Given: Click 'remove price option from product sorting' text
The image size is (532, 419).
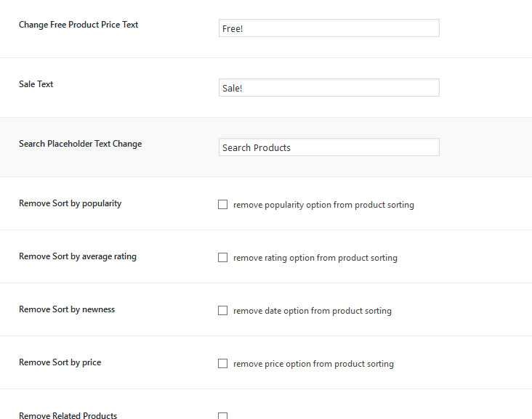Looking at the screenshot, I should 313,364.
